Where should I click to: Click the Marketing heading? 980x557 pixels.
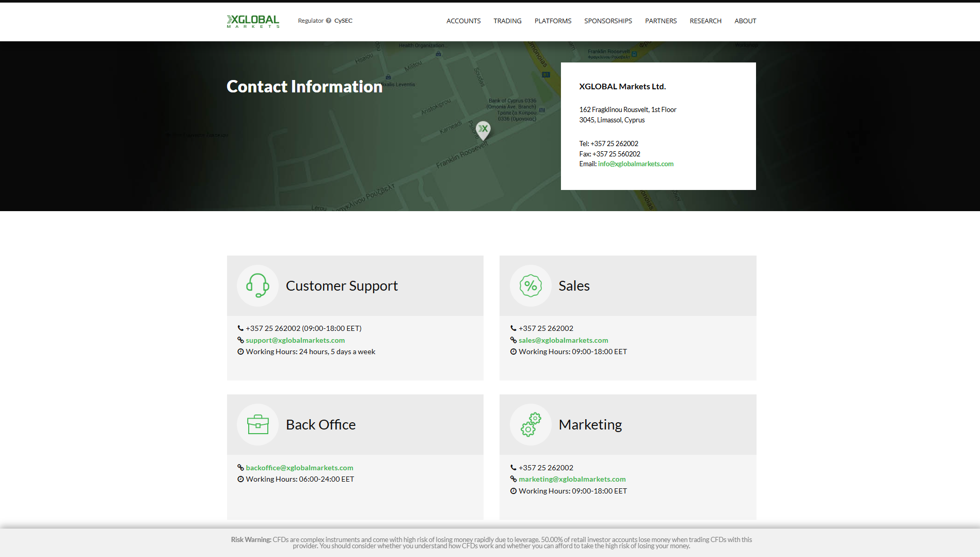[x=590, y=425]
